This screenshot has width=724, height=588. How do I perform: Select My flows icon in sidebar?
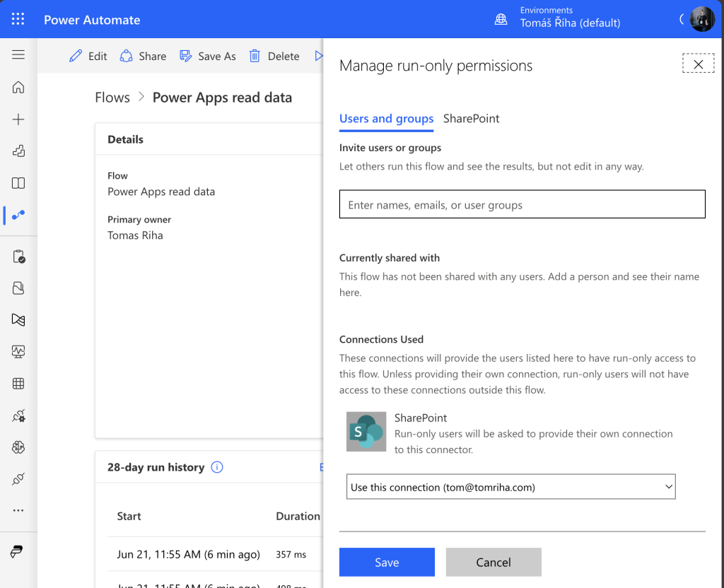[x=18, y=215]
